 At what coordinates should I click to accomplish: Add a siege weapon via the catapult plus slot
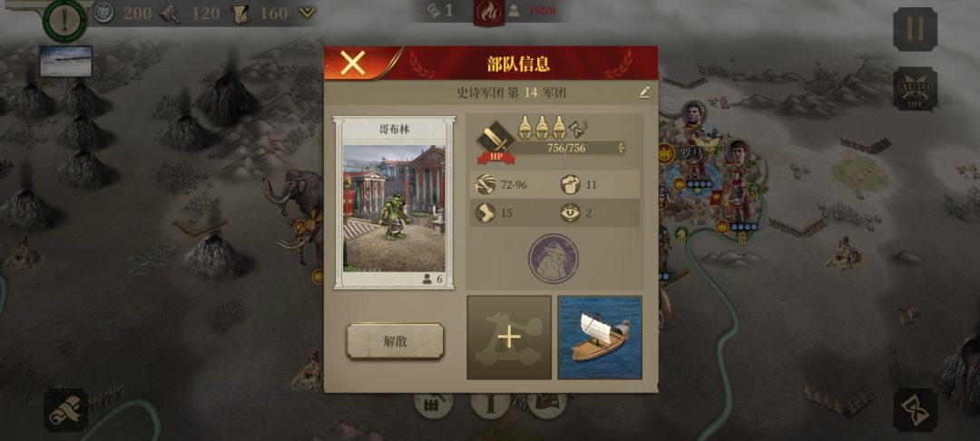tap(509, 338)
